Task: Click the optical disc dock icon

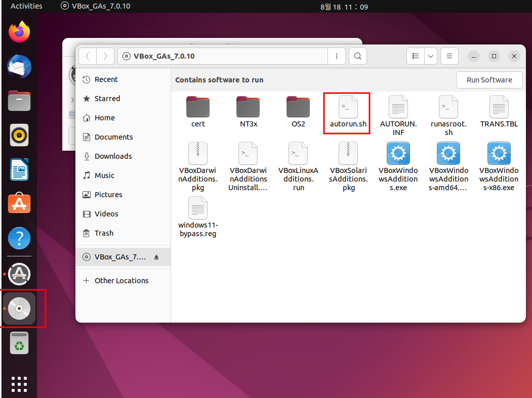Action: point(19,308)
